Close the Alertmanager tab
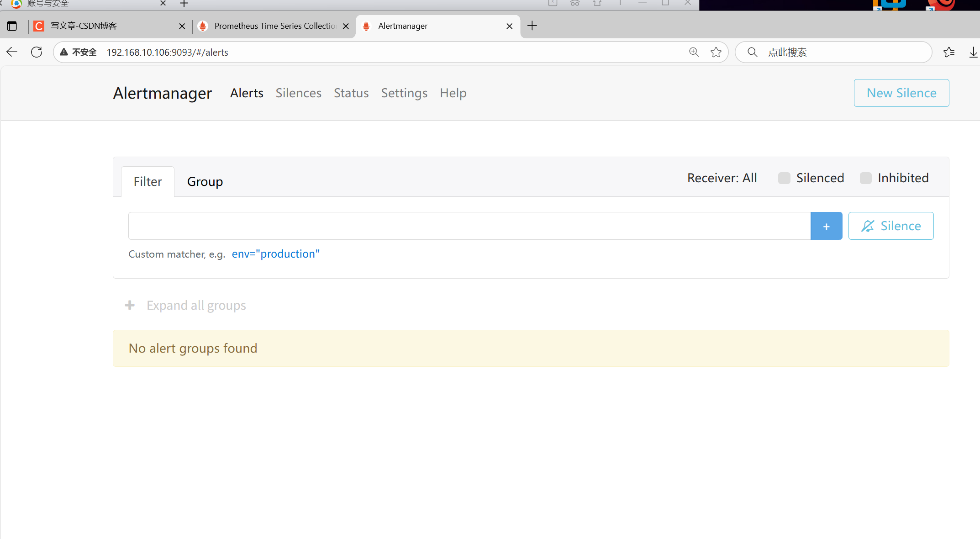The height and width of the screenshot is (539, 980). (x=510, y=26)
